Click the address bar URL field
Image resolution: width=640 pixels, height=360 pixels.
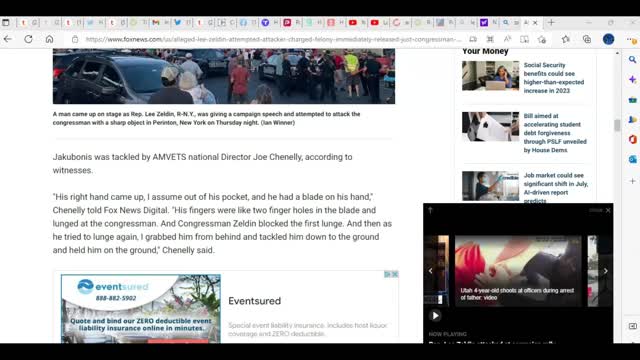click(x=273, y=39)
